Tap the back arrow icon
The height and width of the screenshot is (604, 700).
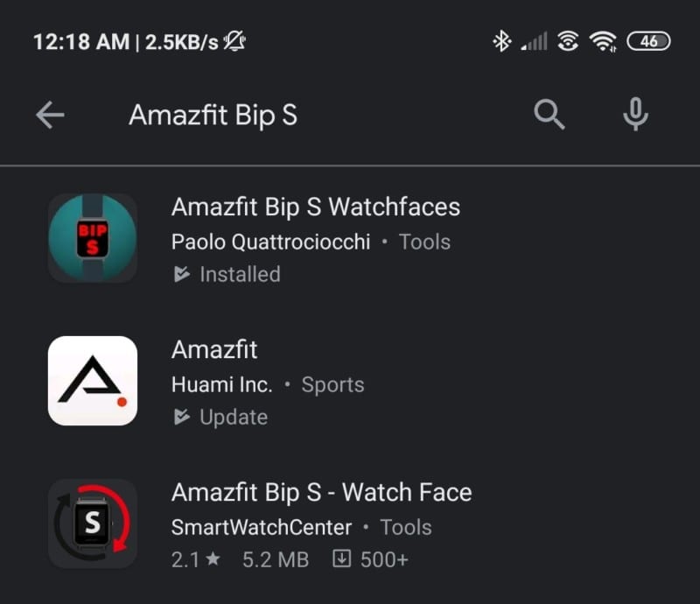[50, 115]
